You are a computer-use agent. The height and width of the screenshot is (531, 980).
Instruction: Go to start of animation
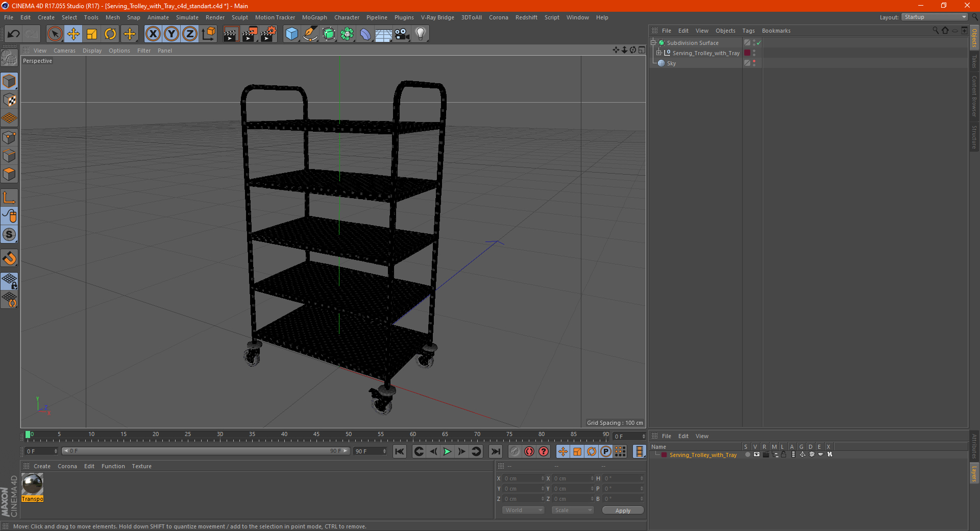tap(400, 451)
